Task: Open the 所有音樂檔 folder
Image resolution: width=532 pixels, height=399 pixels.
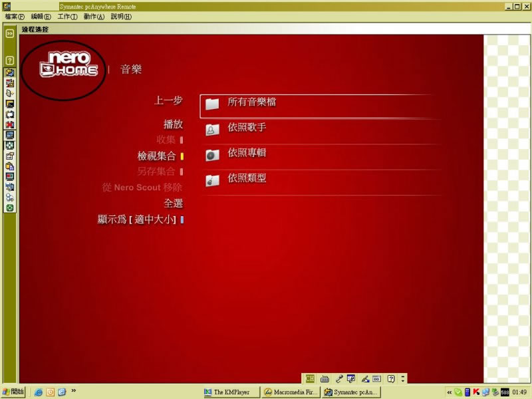Action: (319, 106)
